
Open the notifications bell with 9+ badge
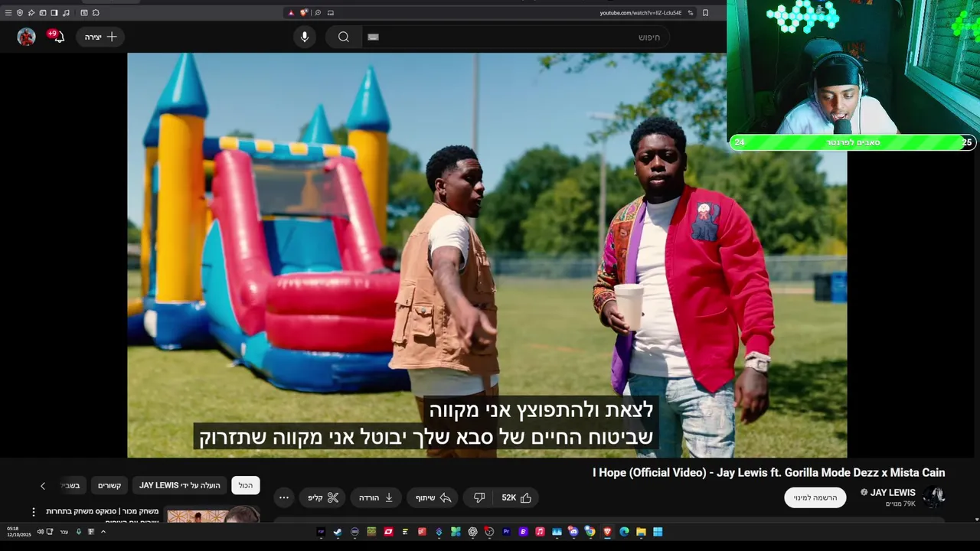[x=57, y=37]
